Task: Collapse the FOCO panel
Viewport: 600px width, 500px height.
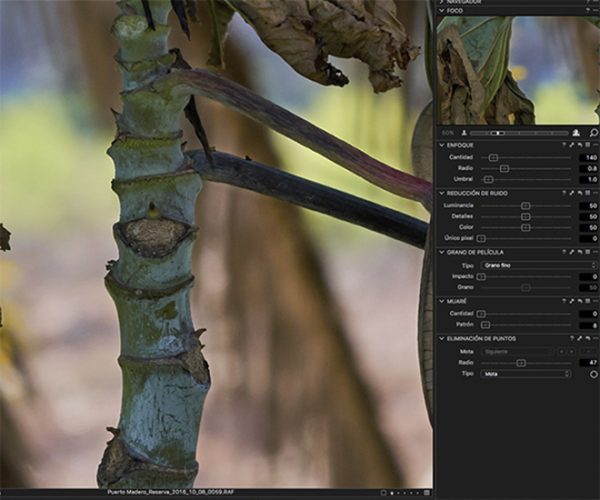Action: [x=442, y=11]
